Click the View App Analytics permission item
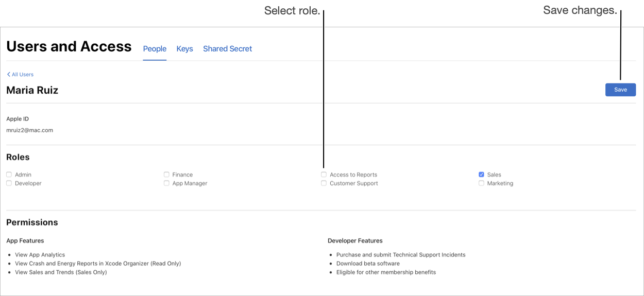This screenshot has width=644, height=296. [40, 255]
